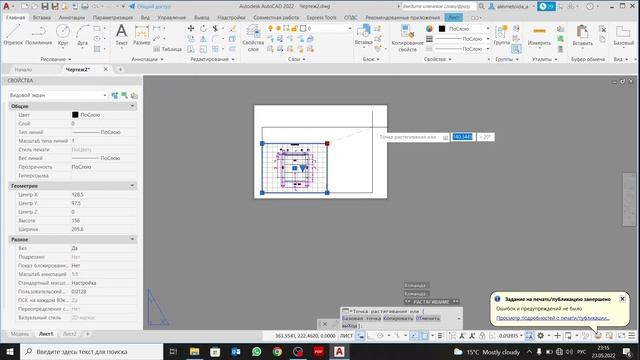Viewport: 640px width, 360px height.
Task: Toggle viewport lock icon in status bar
Action: pyautogui.click(x=482, y=336)
